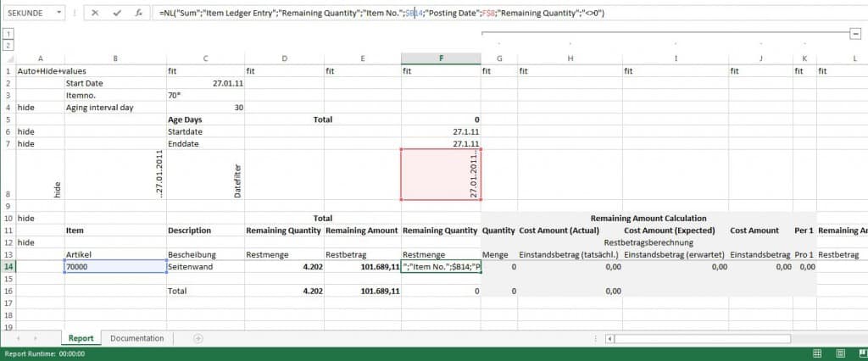
Task: Select column F header
Action: coord(441,58)
